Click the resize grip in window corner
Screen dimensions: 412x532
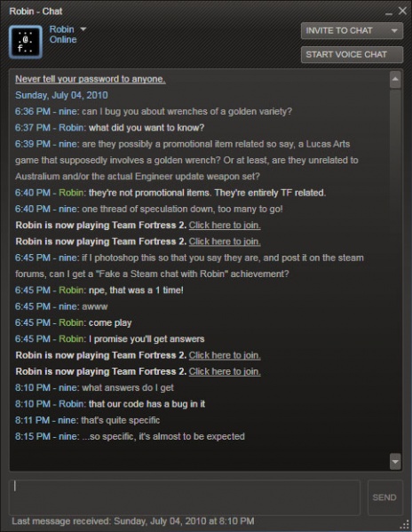(x=405, y=525)
